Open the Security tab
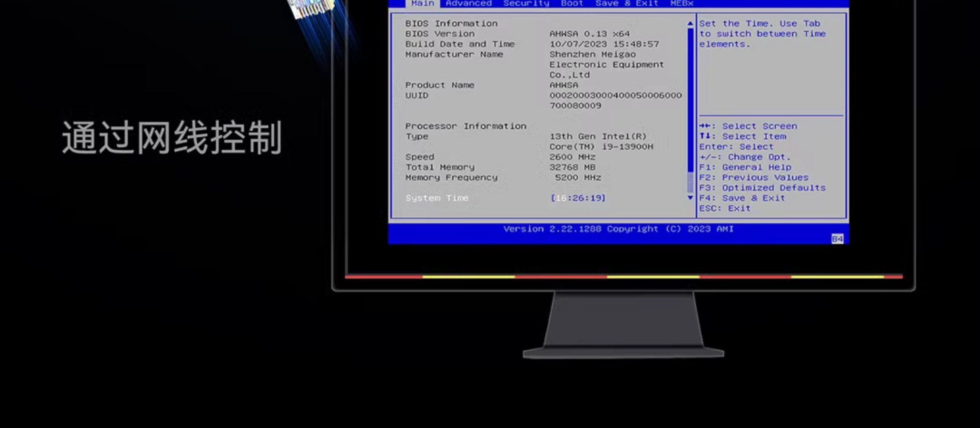 tap(526, 3)
